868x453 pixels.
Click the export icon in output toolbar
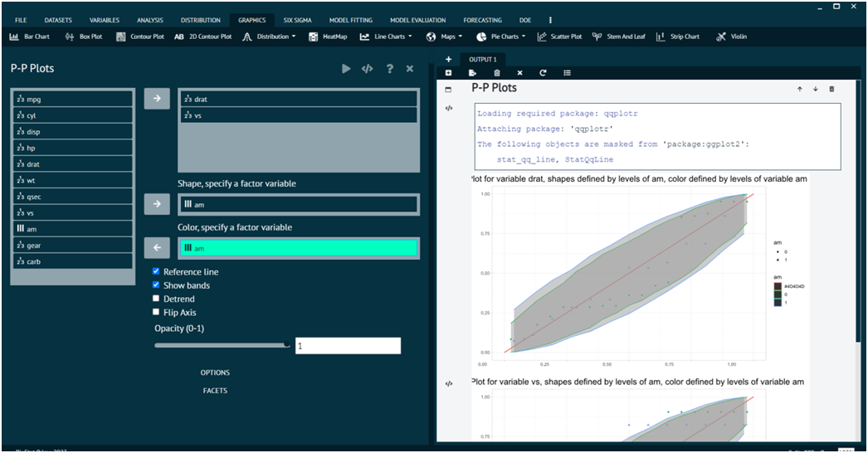[x=472, y=72]
